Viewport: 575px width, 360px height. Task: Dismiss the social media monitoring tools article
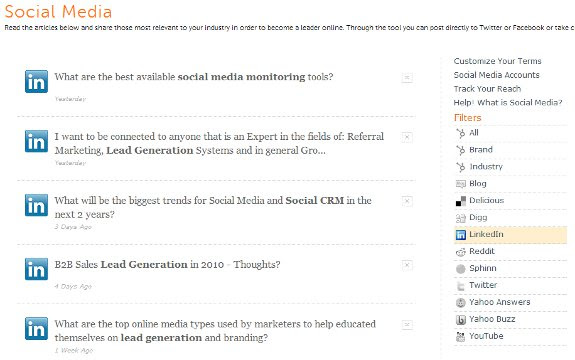click(x=407, y=78)
